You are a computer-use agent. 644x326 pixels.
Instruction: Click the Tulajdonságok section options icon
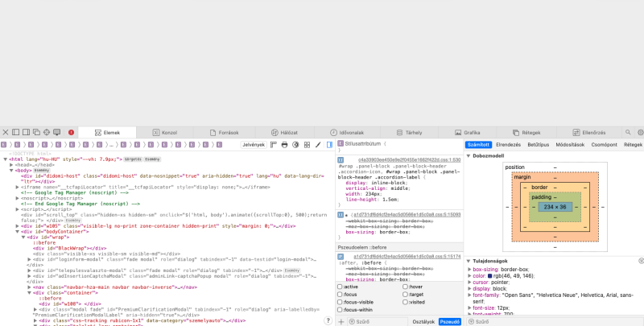click(x=641, y=261)
